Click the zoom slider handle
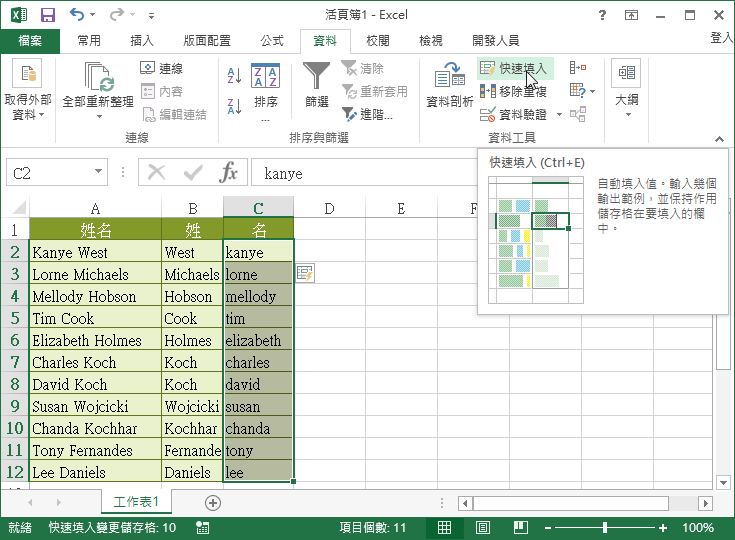Screen dimensions: 735x540 [605, 528]
